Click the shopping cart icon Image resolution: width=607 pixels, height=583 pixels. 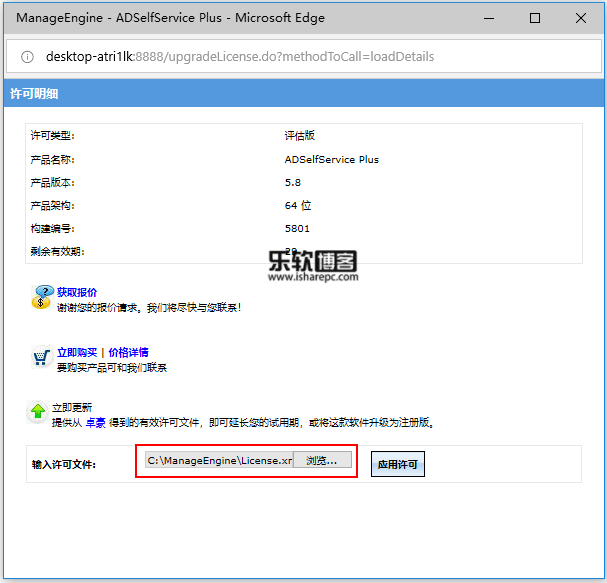click(x=41, y=357)
